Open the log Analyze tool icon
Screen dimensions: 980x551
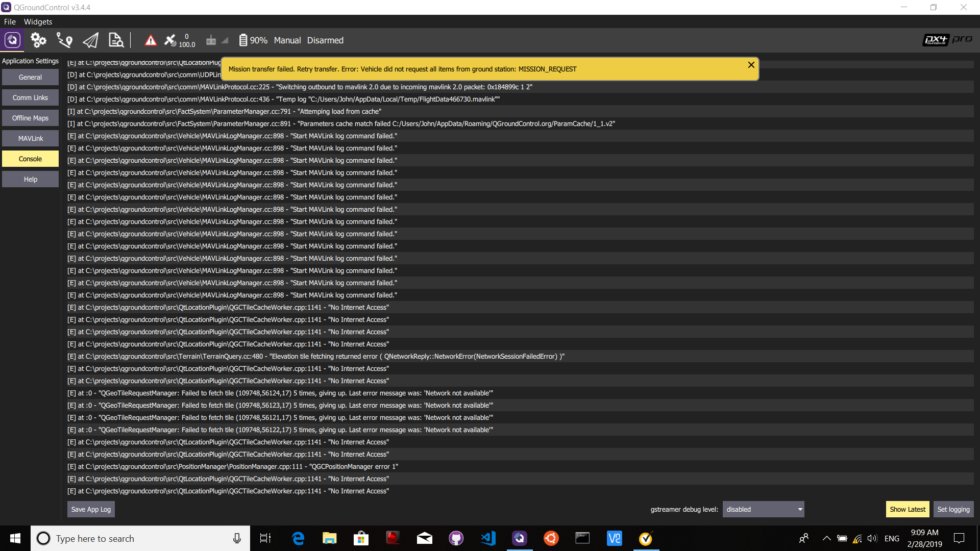pyautogui.click(x=116, y=40)
